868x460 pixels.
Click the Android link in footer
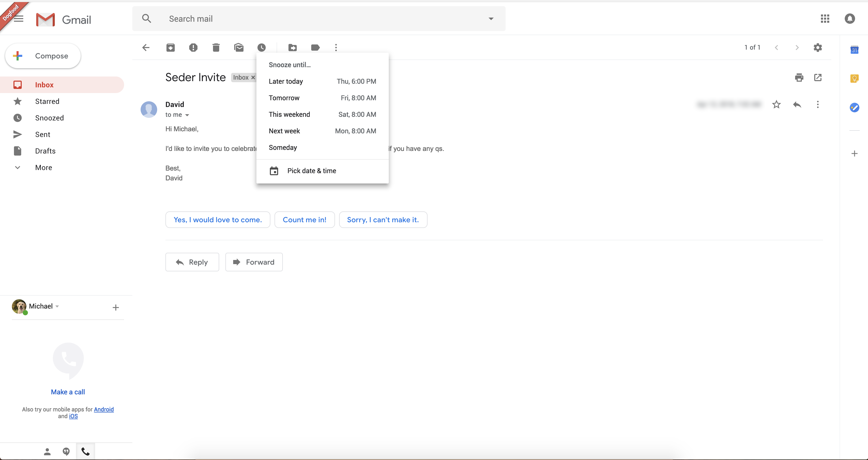coord(103,409)
